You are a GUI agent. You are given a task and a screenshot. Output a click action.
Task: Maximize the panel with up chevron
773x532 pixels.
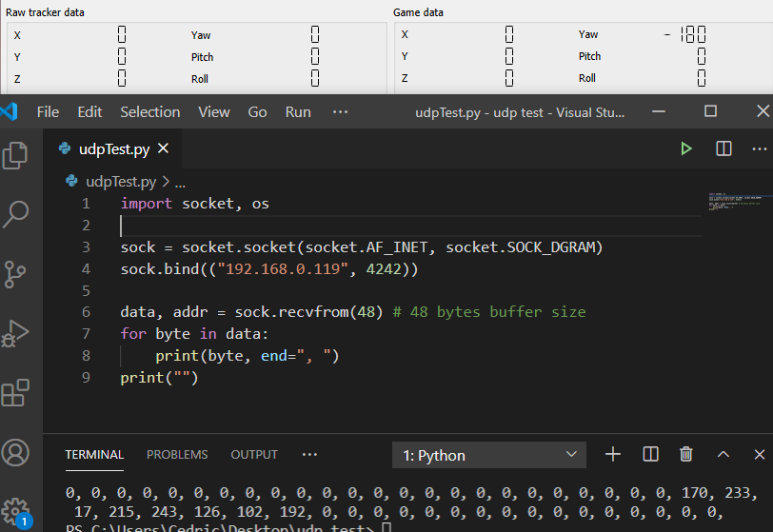[723, 454]
